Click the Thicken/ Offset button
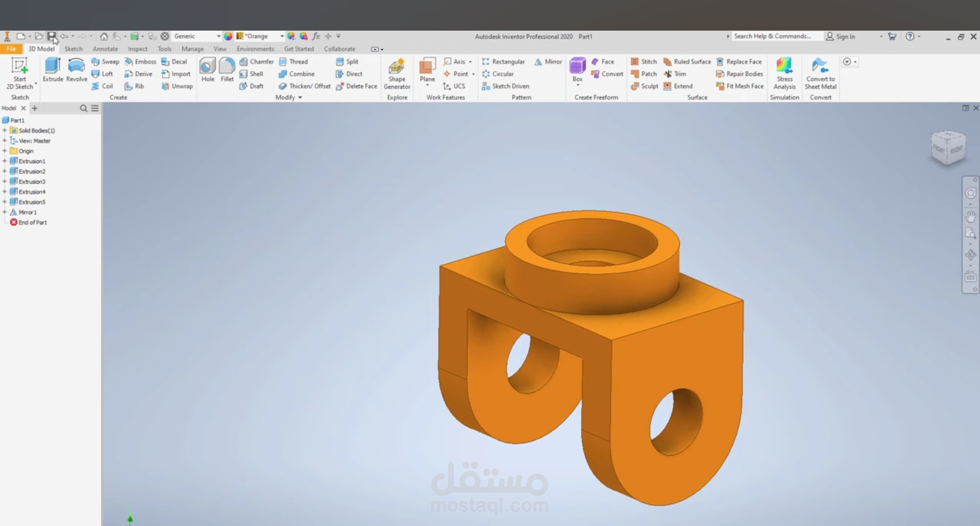The image size is (980, 526). (305, 86)
